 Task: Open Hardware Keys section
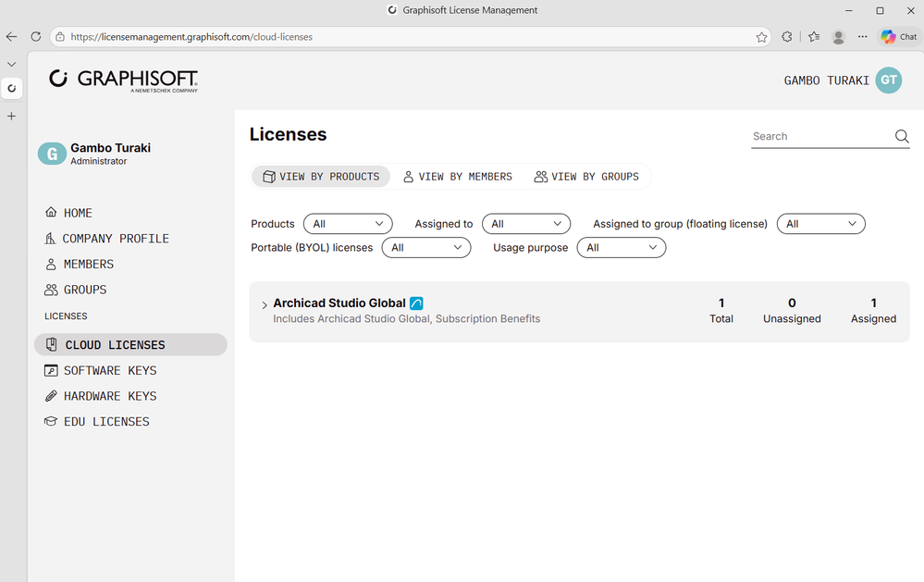click(x=101, y=396)
